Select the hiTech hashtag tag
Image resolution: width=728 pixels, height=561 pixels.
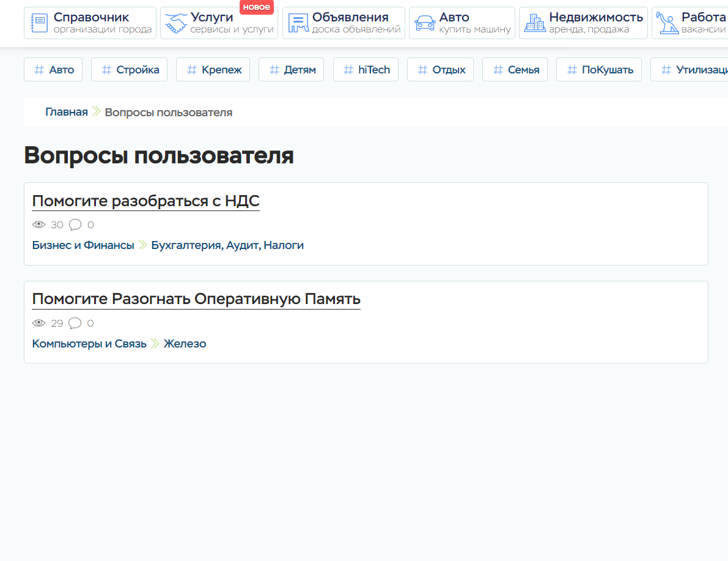pos(366,70)
